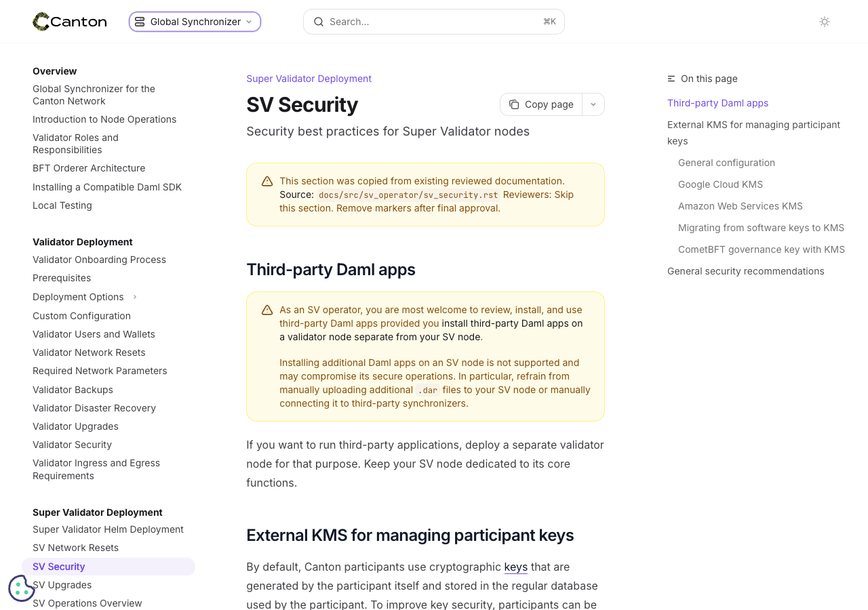Click the Validator Deployment section heading
The width and height of the screenshot is (868, 610).
(x=83, y=242)
